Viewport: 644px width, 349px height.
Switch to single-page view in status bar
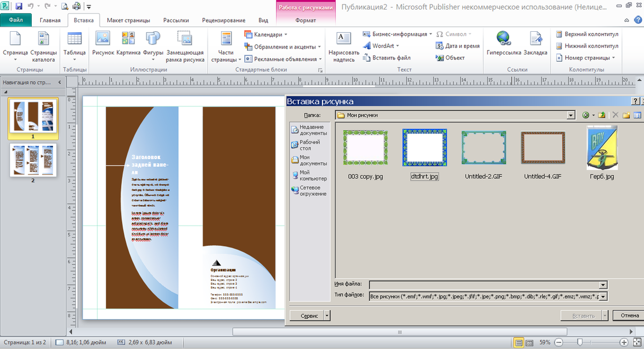519,343
